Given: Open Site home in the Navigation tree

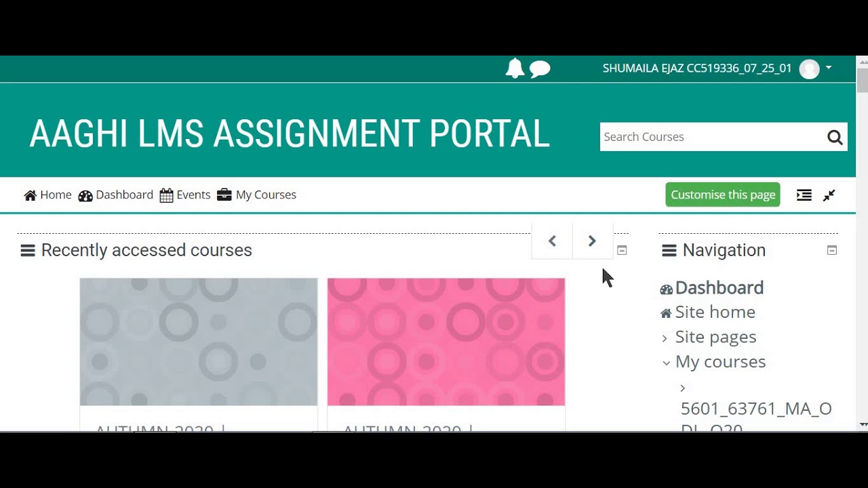Looking at the screenshot, I should tap(715, 312).
